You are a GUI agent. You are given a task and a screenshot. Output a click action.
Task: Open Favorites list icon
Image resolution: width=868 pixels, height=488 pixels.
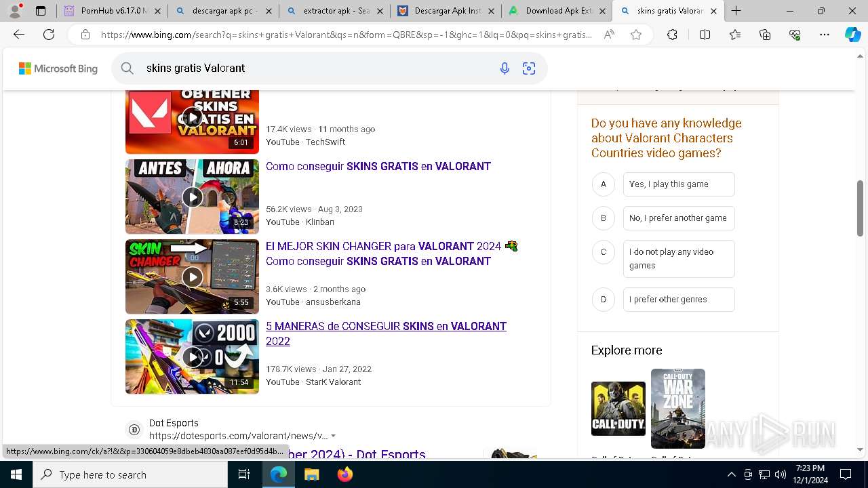735,35
